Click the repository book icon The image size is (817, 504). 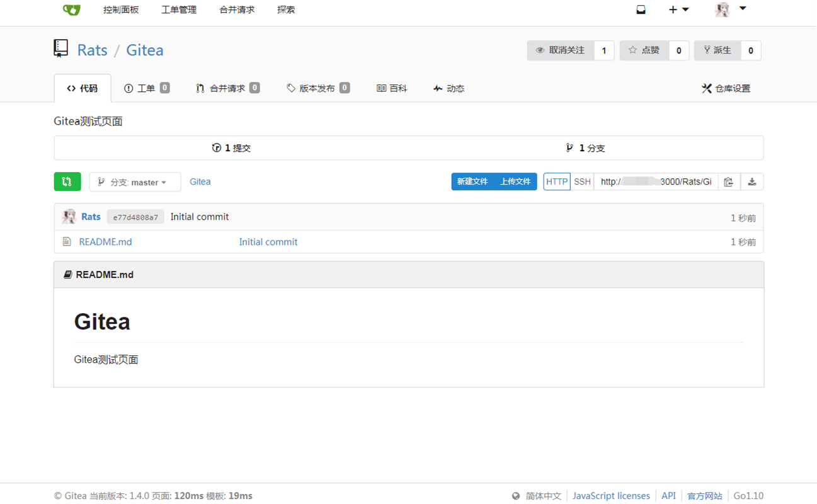coord(61,49)
